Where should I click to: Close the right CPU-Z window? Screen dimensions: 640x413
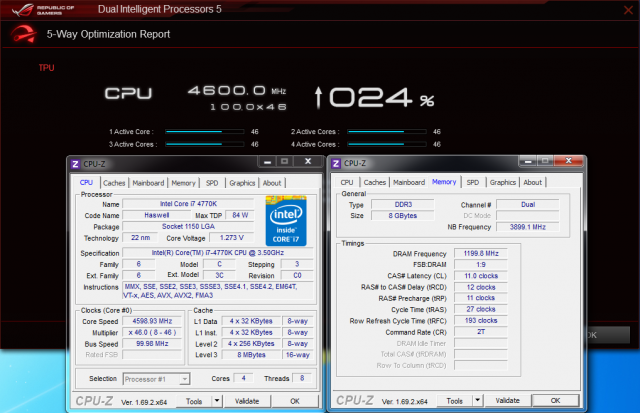tap(569, 161)
